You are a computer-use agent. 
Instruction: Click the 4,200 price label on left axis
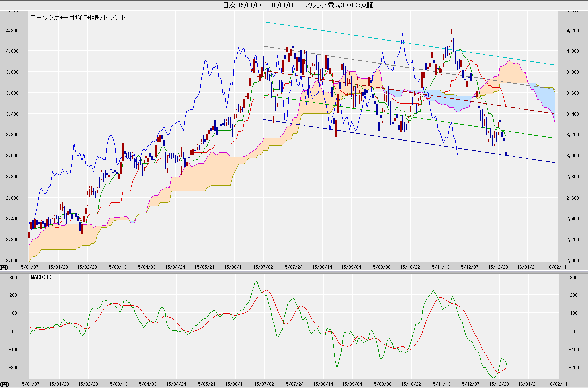(x=11, y=30)
